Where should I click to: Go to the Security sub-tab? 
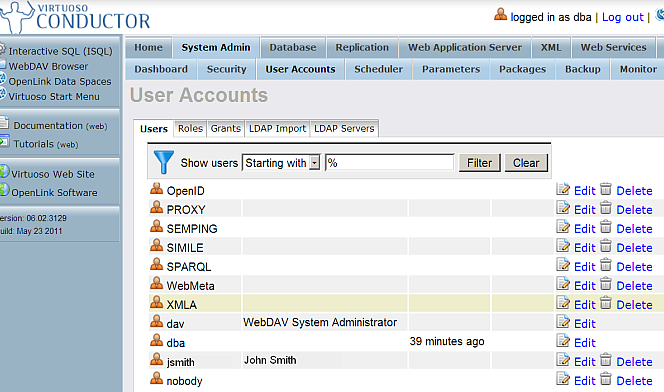pos(227,69)
